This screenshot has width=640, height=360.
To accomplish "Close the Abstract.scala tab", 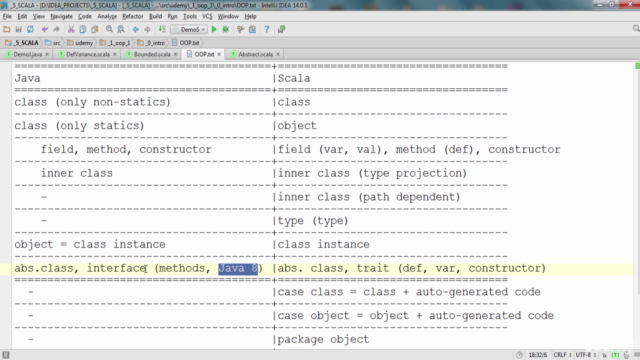I will (x=278, y=54).
